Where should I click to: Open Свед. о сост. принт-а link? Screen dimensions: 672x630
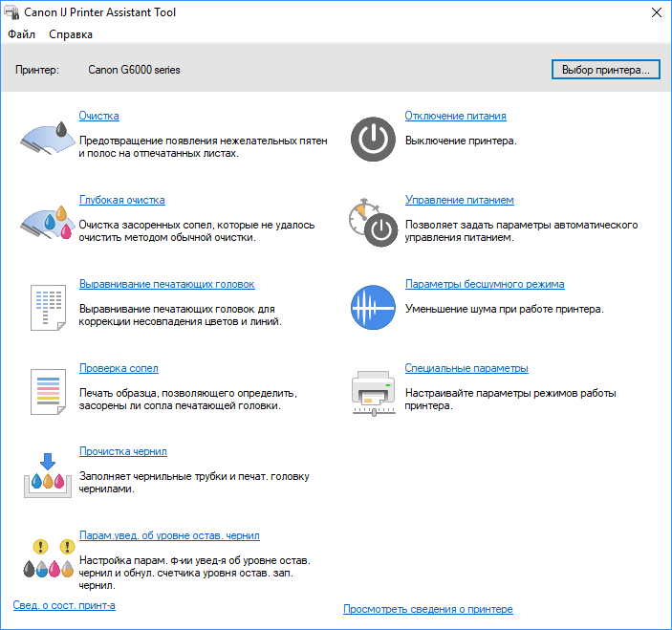tap(64, 605)
